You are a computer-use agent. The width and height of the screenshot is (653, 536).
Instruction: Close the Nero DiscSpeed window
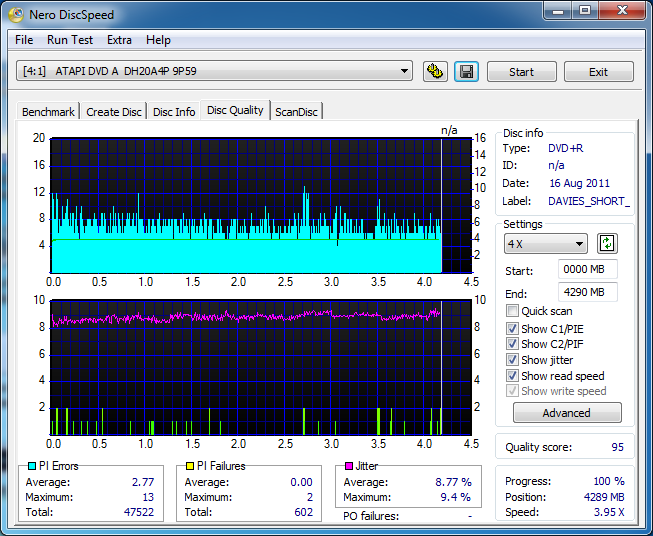click(x=622, y=11)
